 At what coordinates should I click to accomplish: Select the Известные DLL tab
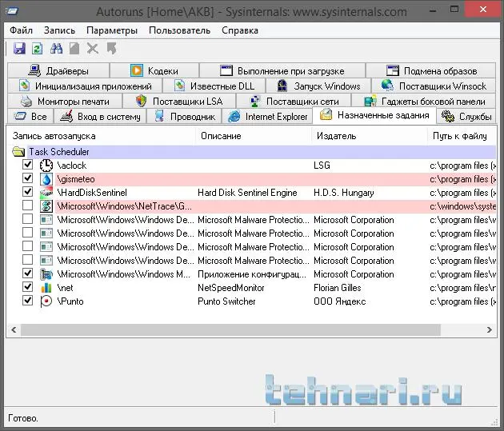click(214, 86)
